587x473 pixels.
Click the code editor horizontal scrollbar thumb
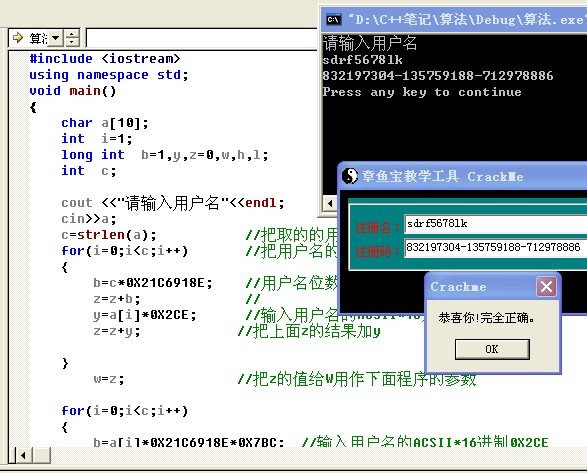(x=42, y=455)
